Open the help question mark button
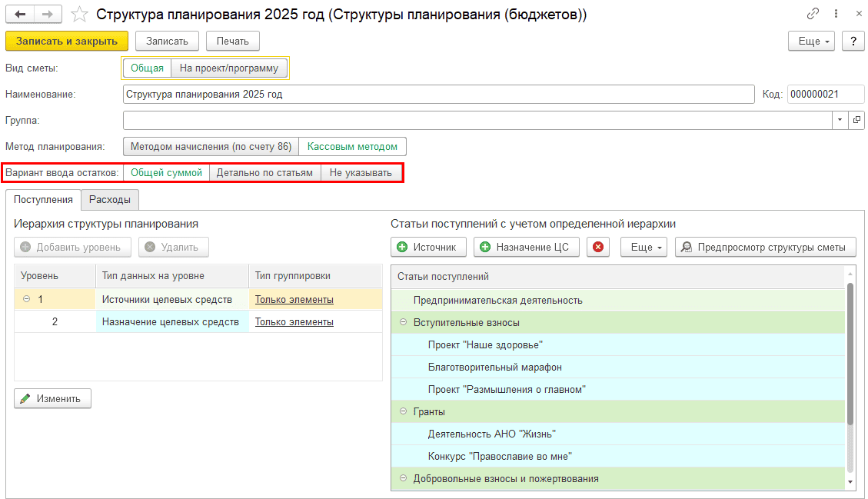The image size is (868, 499). [853, 42]
